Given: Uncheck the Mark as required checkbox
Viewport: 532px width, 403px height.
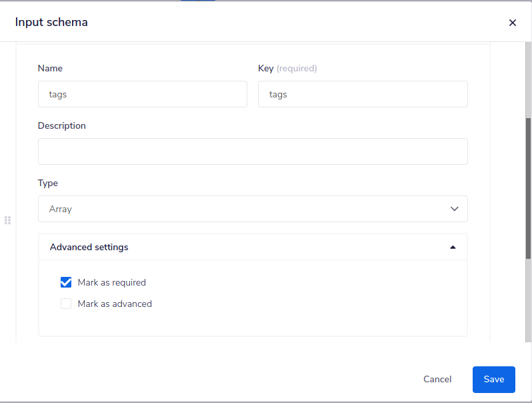Looking at the screenshot, I should pyautogui.click(x=66, y=282).
